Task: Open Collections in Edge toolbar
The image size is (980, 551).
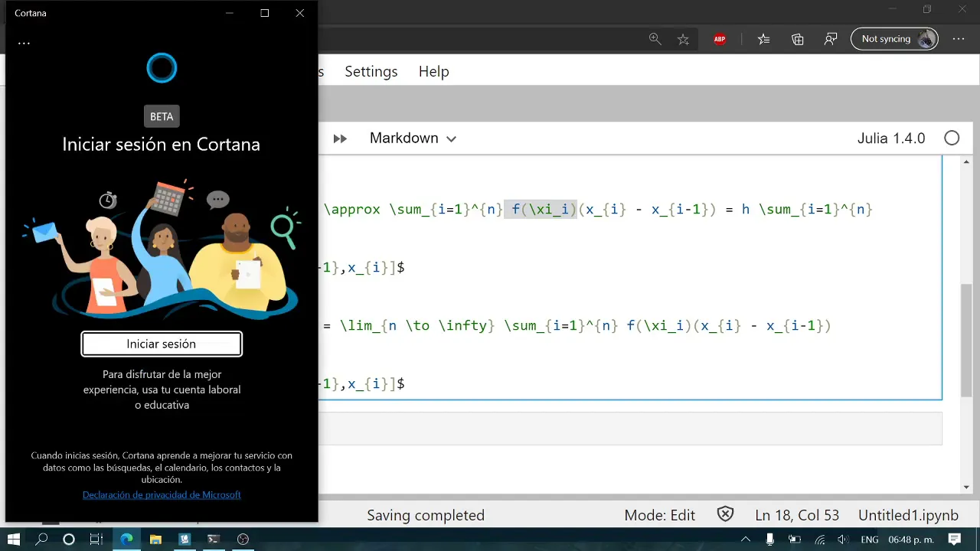Action: click(x=798, y=39)
